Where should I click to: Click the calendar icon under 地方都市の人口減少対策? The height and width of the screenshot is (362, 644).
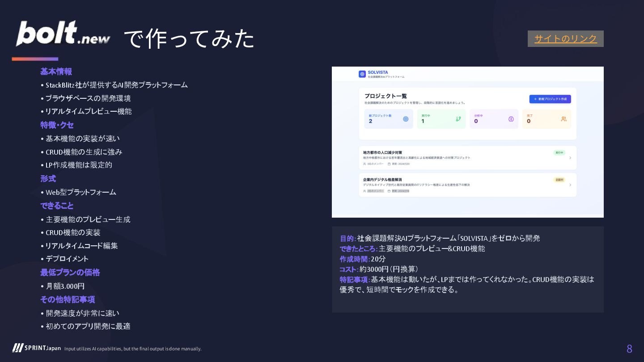click(389, 164)
